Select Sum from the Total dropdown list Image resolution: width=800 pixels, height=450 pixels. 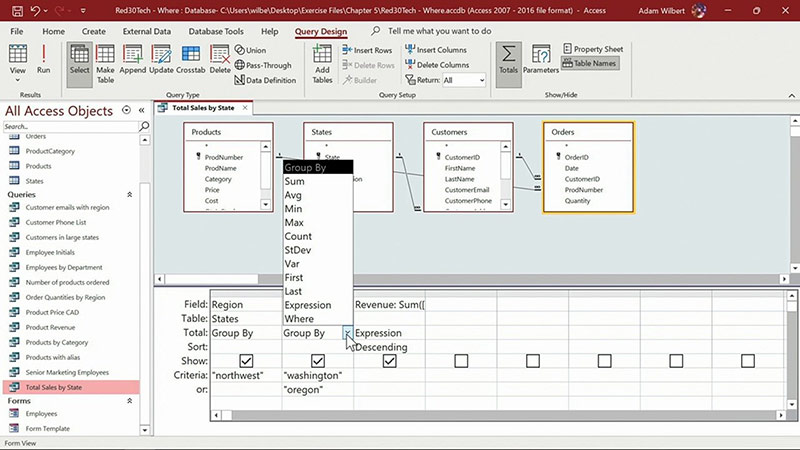[318, 181]
